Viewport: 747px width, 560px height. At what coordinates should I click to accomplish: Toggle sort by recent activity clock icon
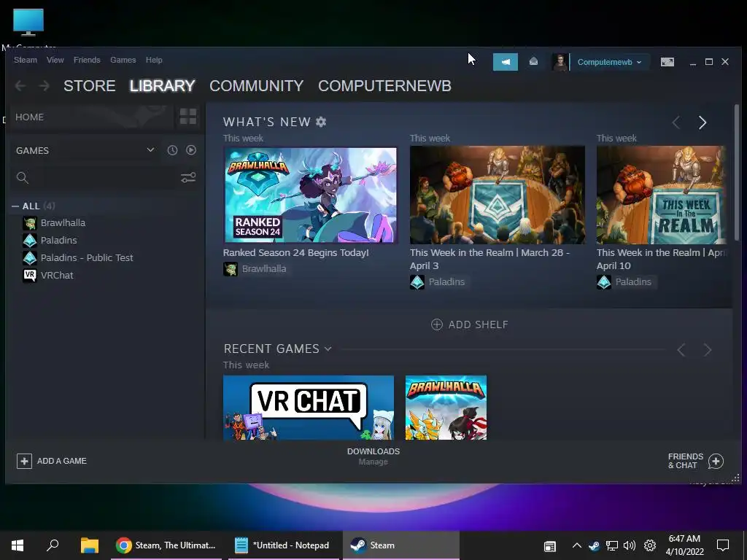click(172, 150)
